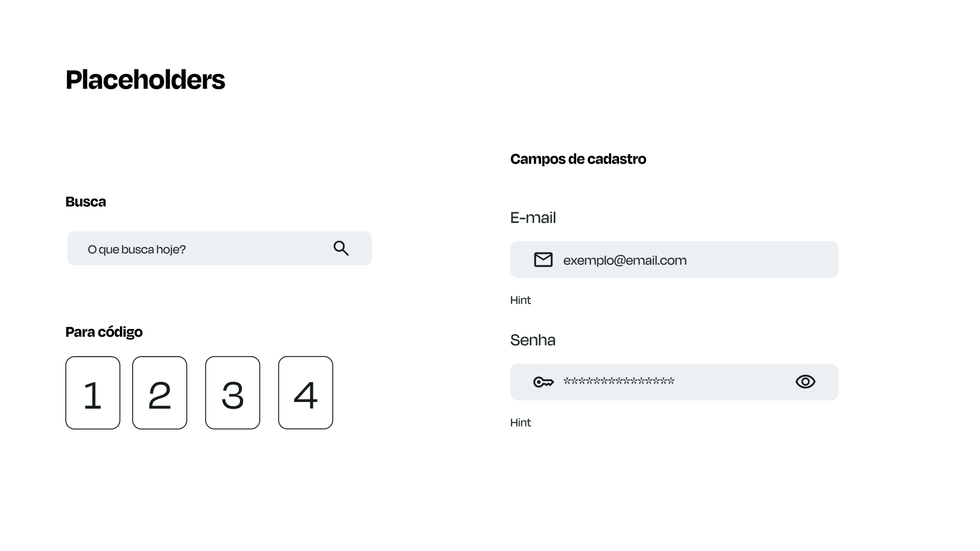The height and width of the screenshot is (551, 980).
Task: Click the envelope icon in E-mail field
Action: 543,260
